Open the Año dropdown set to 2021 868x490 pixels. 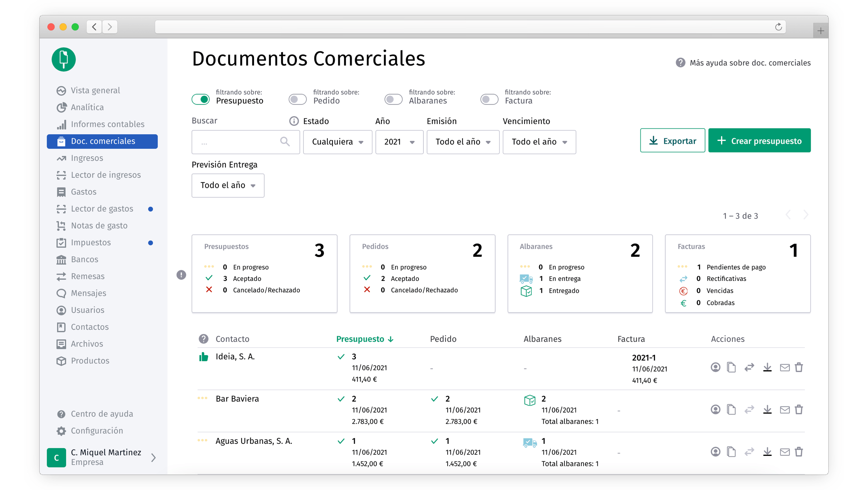399,142
